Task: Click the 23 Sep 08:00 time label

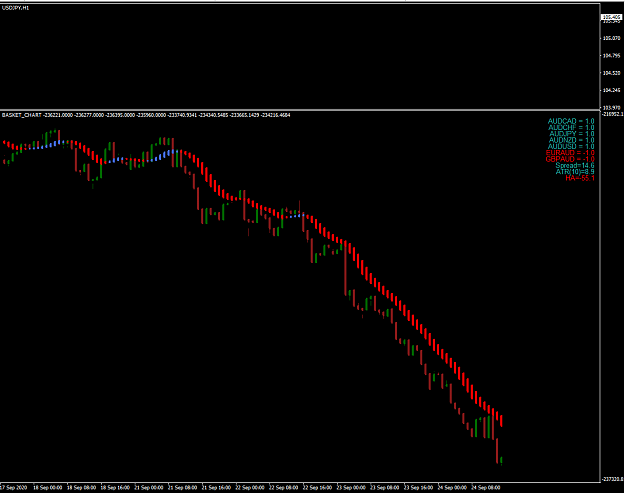Action: 385,487
